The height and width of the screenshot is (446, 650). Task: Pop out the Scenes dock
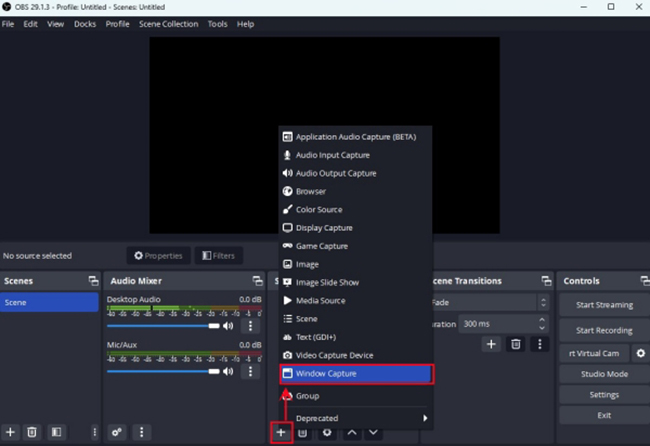93,281
